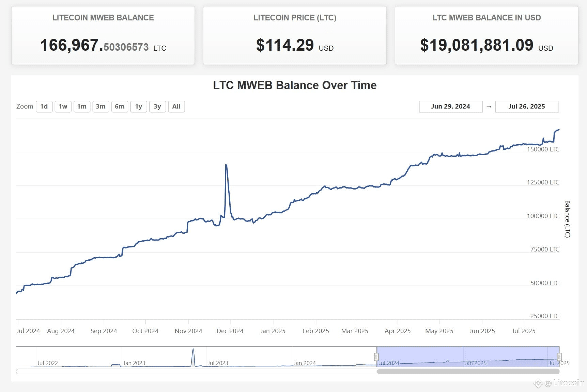Pick the 3y zoom range
Viewport: 587px width, 392px height.
[157, 107]
